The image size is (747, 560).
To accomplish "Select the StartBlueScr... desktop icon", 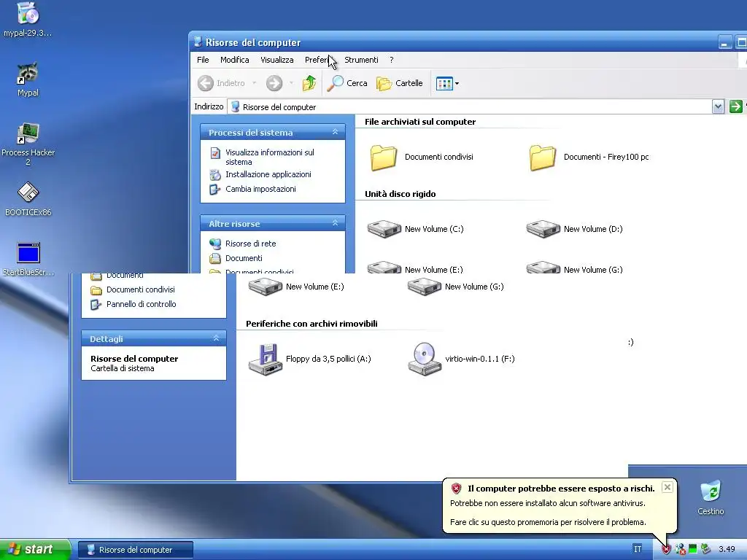I will pyautogui.click(x=28, y=259).
